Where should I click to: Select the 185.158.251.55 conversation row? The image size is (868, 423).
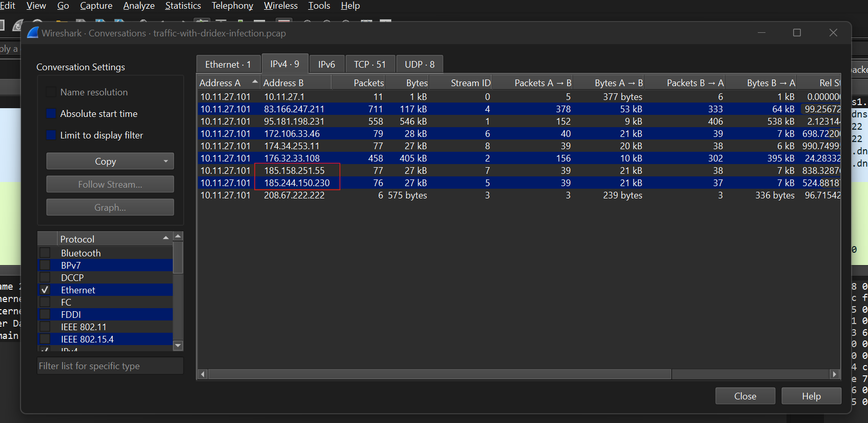click(519, 170)
